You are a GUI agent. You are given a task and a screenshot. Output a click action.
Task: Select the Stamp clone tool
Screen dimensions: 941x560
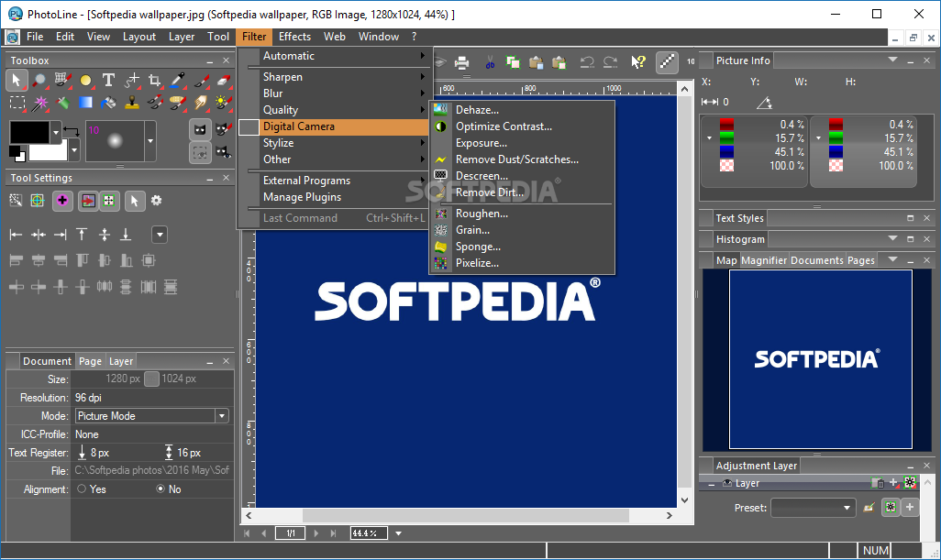pos(131,104)
